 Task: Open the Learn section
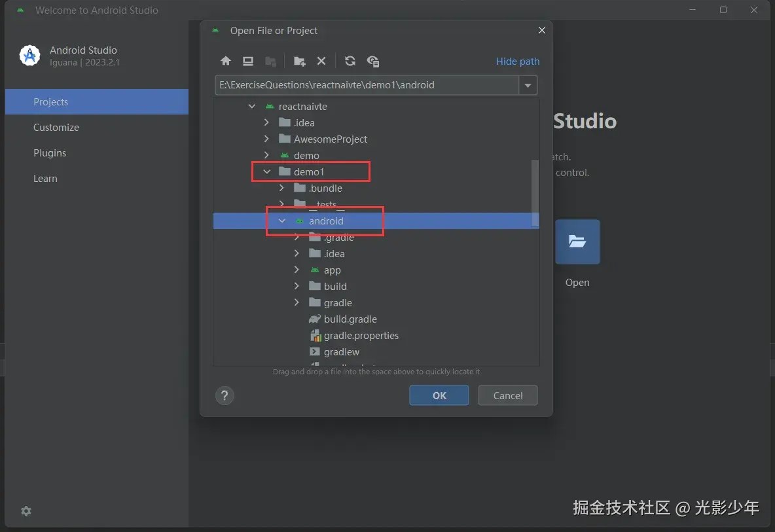(x=97, y=179)
